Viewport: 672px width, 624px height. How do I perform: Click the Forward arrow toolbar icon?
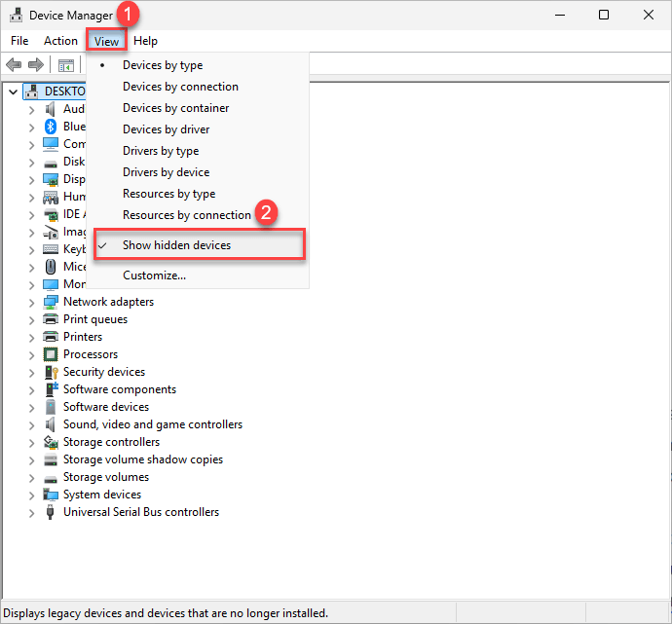tap(35, 65)
